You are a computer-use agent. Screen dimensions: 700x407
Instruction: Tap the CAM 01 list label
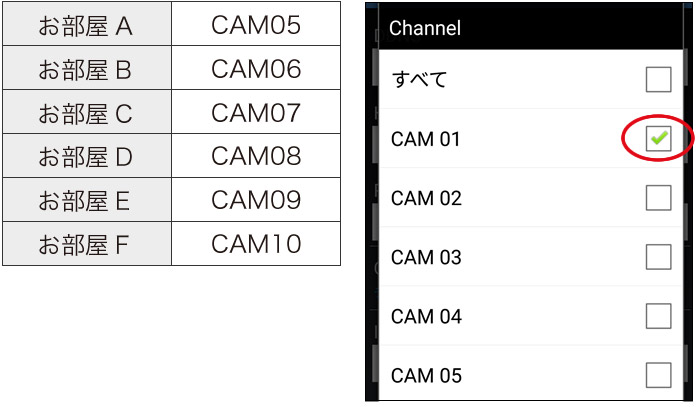(x=425, y=139)
